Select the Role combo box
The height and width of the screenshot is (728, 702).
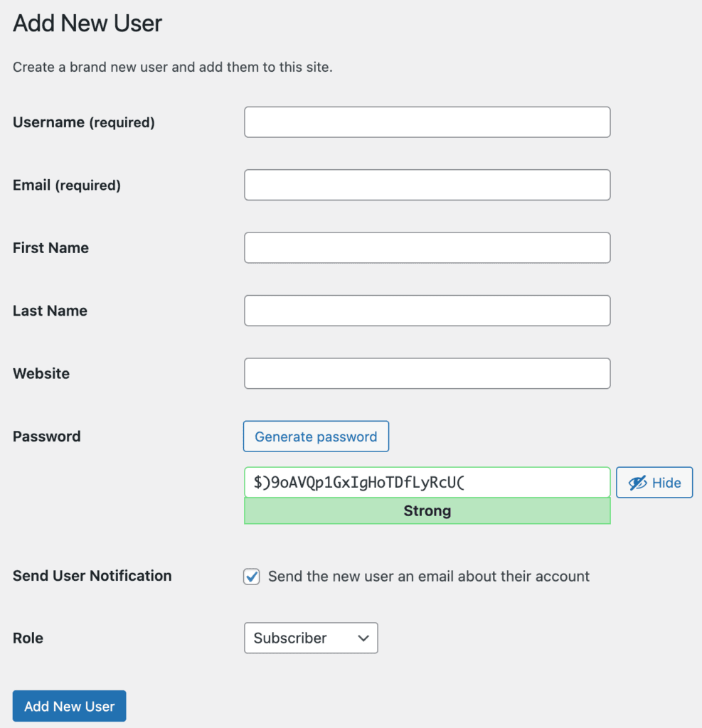click(310, 638)
